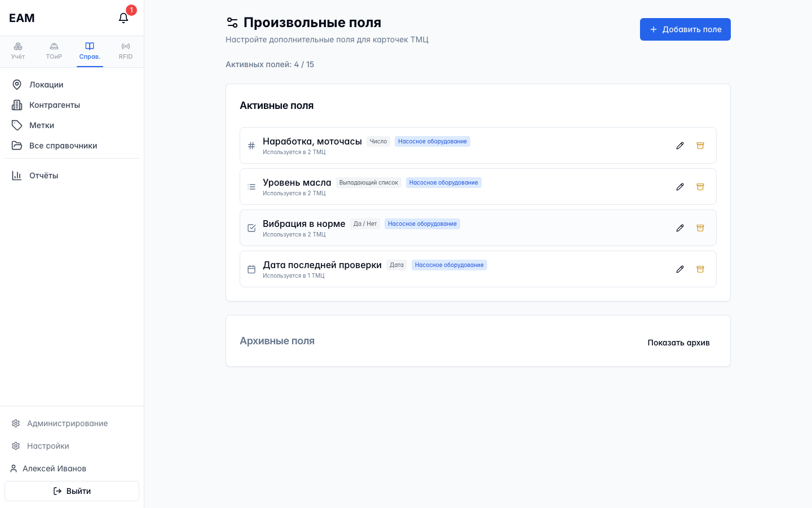This screenshot has width=812, height=508.
Task: Click Насосное оборудование tag on Вибрация в норме
Action: [x=422, y=224]
